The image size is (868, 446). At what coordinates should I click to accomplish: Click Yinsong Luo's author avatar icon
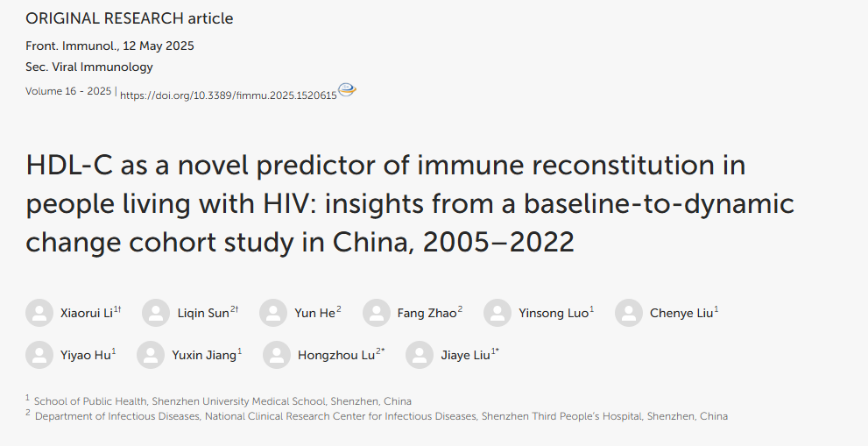pyautogui.click(x=498, y=313)
